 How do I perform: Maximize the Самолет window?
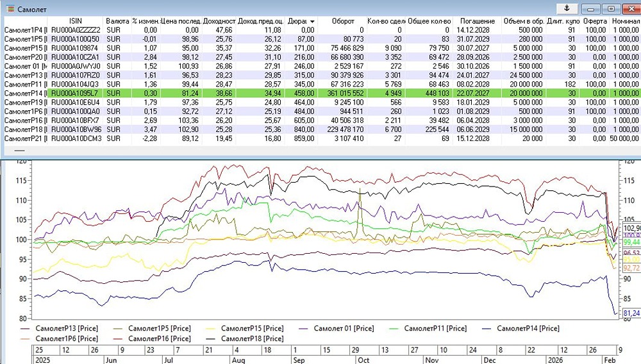point(611,9)
